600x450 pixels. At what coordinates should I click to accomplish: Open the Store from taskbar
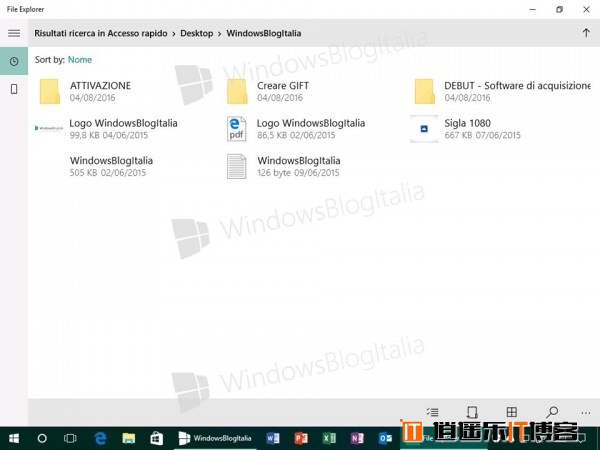click(x=157, y=438)
